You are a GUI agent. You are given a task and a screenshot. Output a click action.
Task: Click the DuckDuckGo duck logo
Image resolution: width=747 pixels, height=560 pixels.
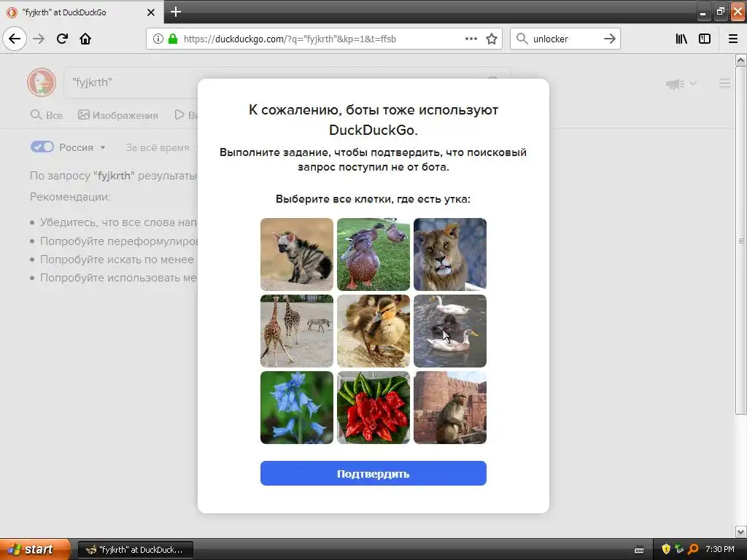pyautogui.click(x=42, y=82)
